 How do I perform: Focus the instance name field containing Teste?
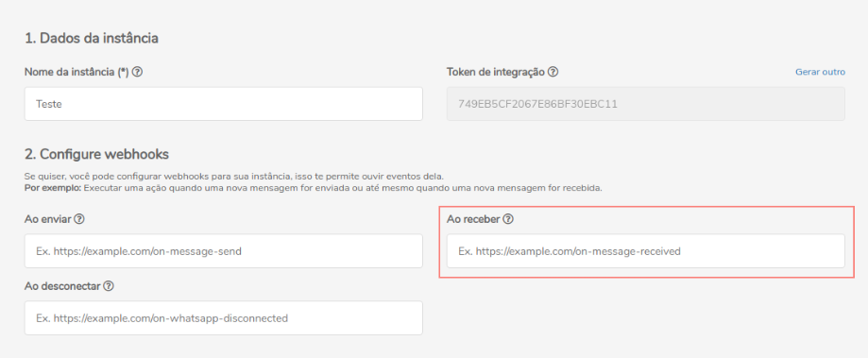coord(224,104)
